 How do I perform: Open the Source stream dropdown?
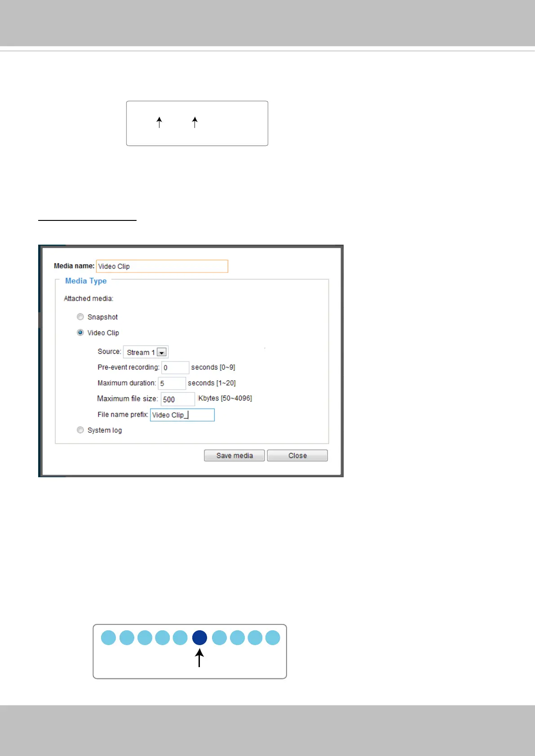(x=146, y=352)
